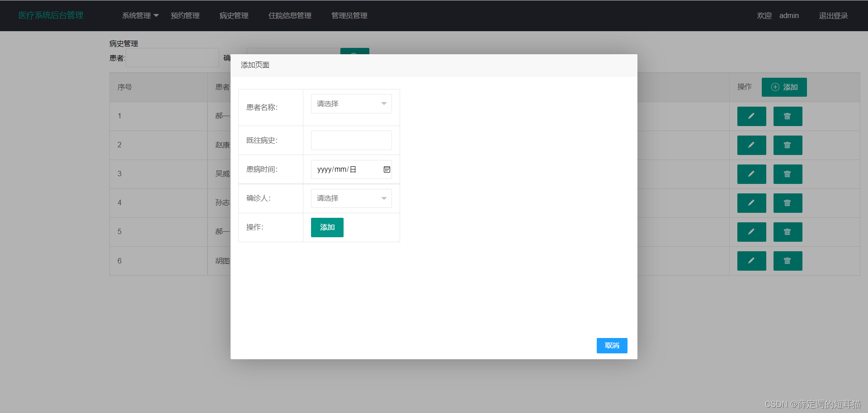Click the 确诊人: label in the form
This screenshot has width=868, height=413.
[x=259, y=198]
